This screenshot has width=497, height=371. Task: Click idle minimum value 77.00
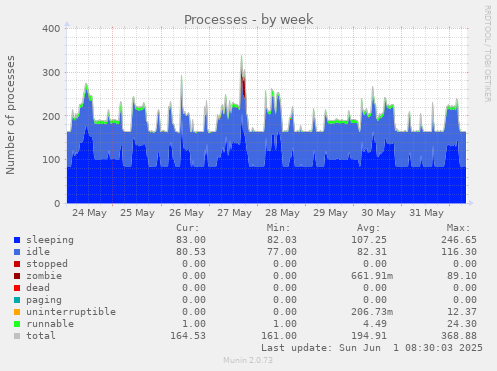pyautogui.click(x=282, y=252)
